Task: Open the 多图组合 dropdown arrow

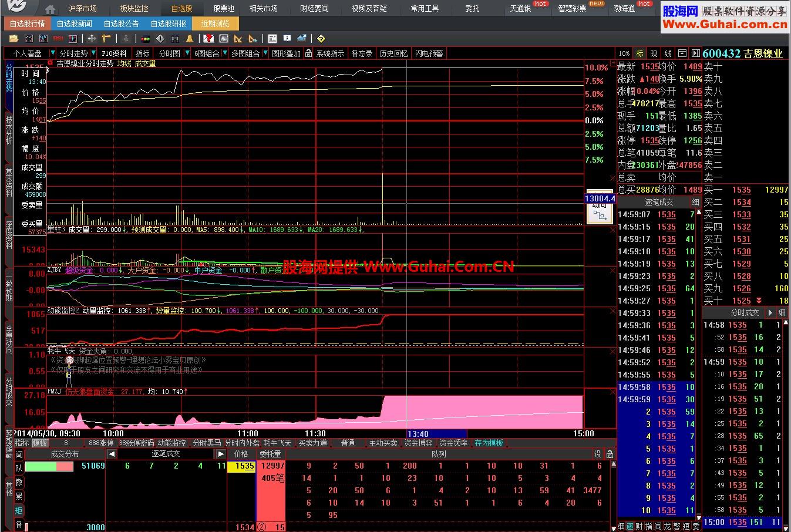Action: (265, 53)
